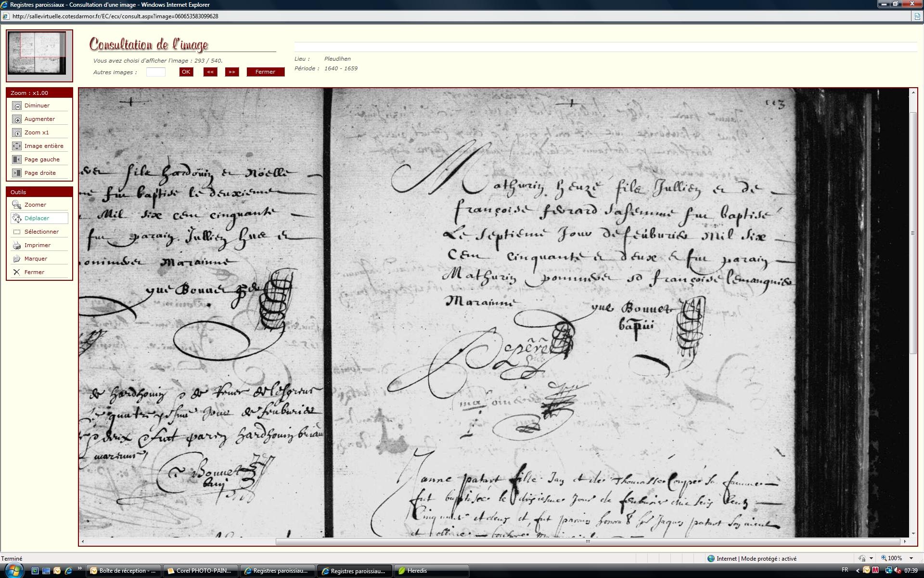Click the Diminuer zoom-out icon

point(17,105)
